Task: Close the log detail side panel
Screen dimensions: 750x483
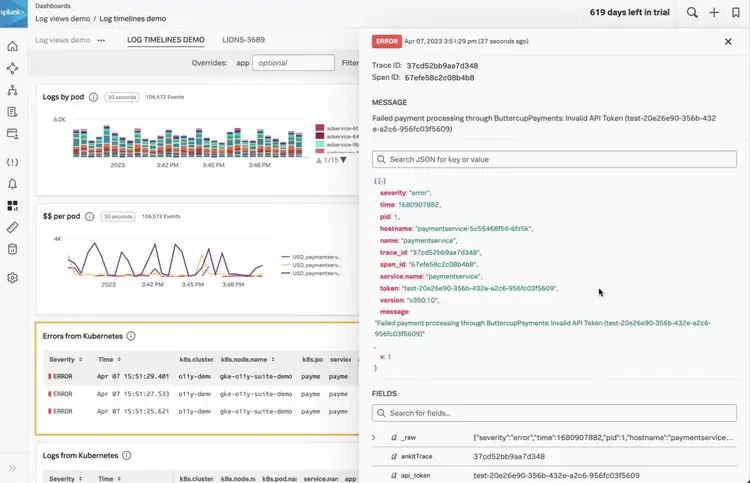Action: tap(727, 42)
